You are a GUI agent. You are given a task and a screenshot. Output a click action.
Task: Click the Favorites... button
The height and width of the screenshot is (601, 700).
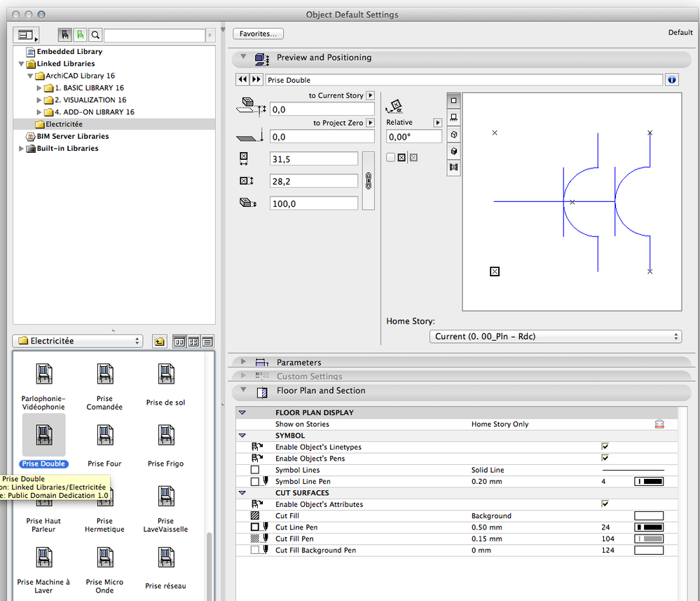tap(258, 34)
